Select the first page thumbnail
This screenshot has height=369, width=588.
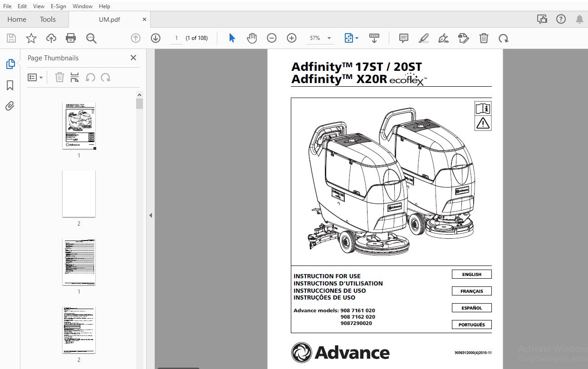tap(79, 126)
